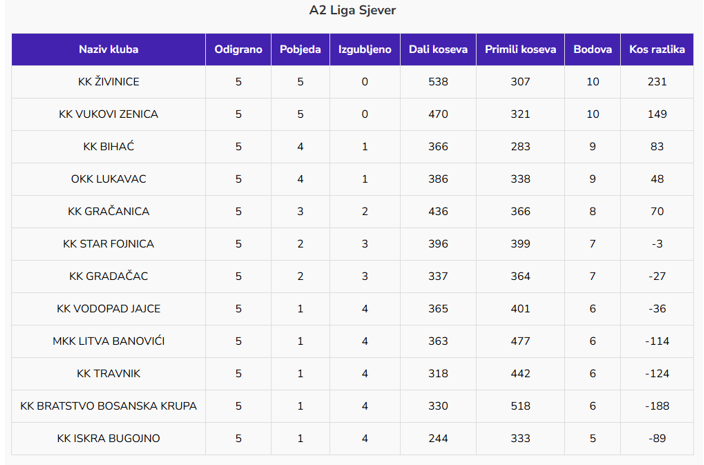The image size is (704, 465).
Task: Select the KK ŽIVINICE club name
Action: coord(108,82)
